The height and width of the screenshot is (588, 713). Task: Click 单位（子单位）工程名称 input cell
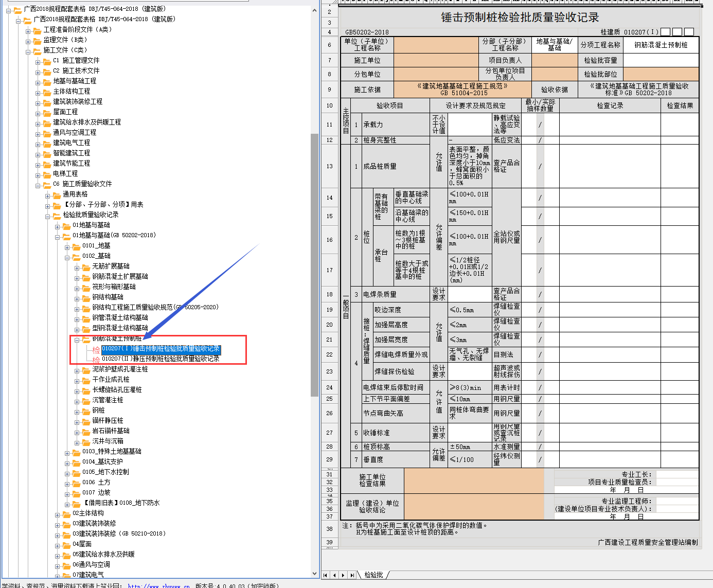[x=436, y=45]
